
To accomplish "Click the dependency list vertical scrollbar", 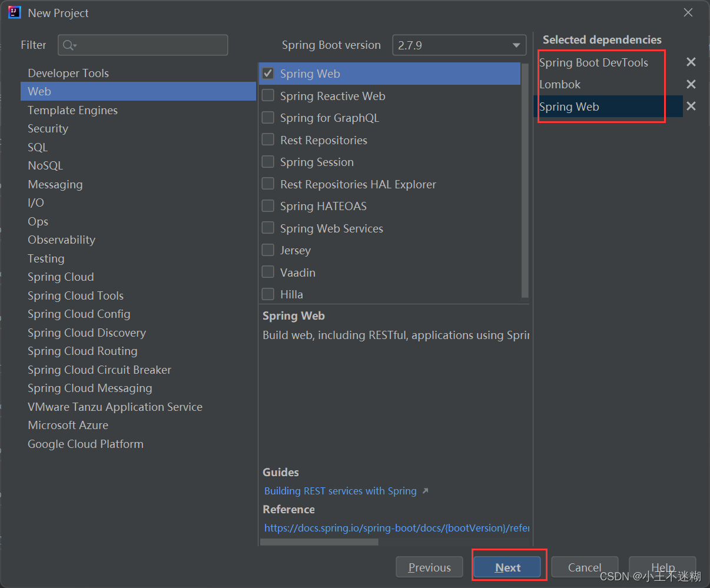I will pyautogui.click(x=525, y=180).
